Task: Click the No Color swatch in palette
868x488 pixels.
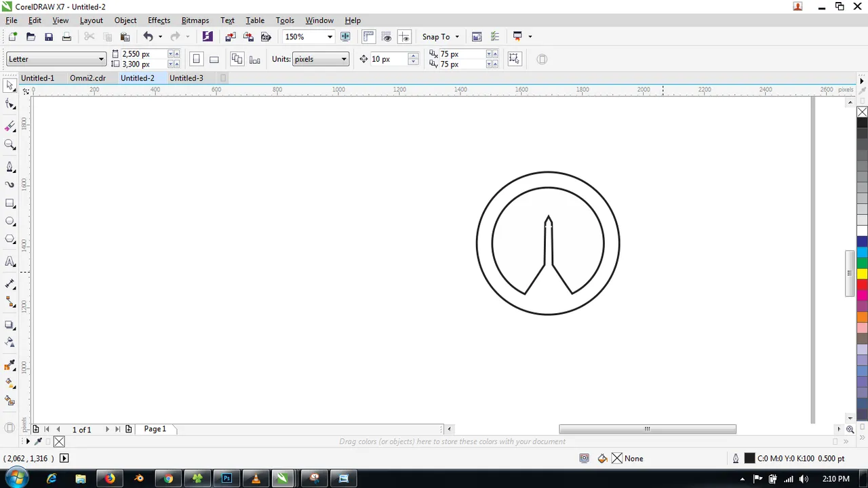Action: tap(862, 112)
